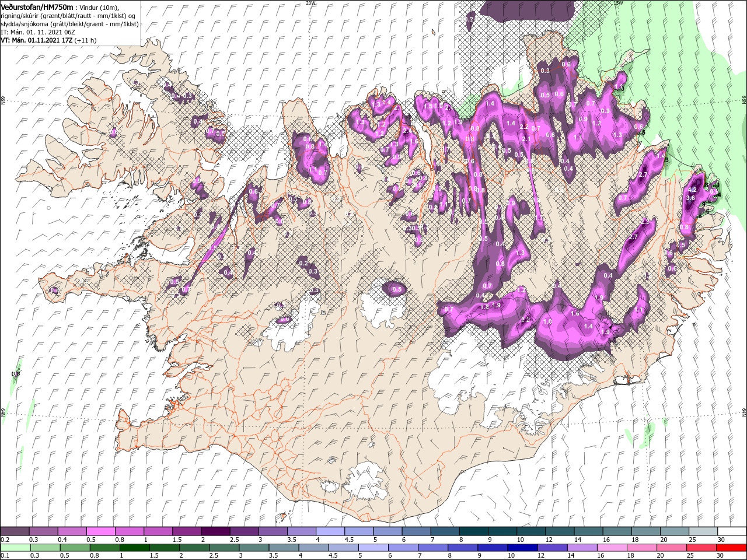Choose bottom-row legend swatch starting at 18
The height and width of the screenshot is (560, 747).
click(641, 548)
